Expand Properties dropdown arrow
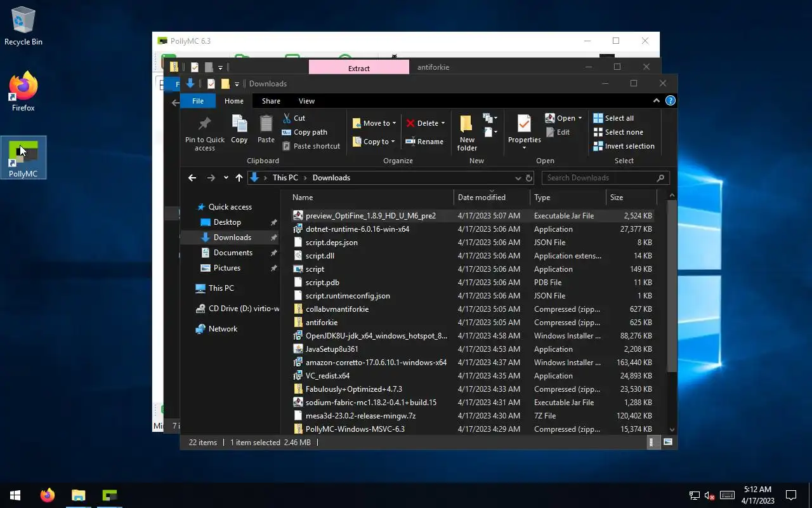This screenshot has height=508, width=812. 524,148
